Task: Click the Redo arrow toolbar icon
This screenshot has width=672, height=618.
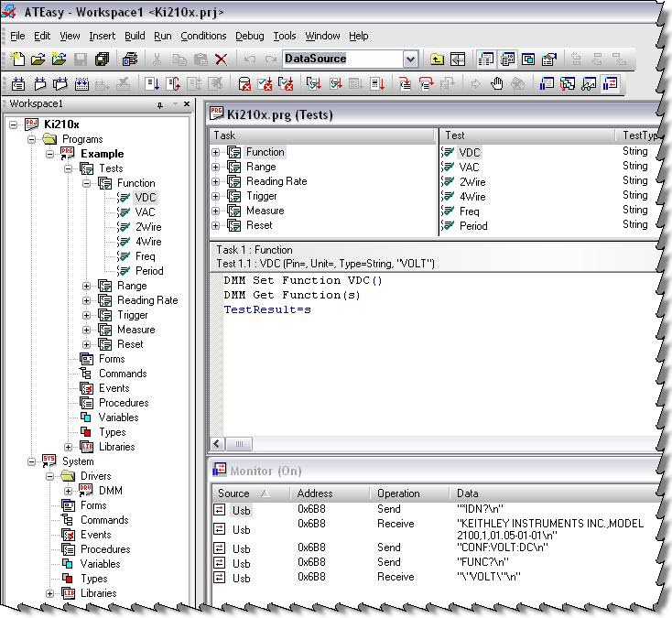Action: point(270,60)
